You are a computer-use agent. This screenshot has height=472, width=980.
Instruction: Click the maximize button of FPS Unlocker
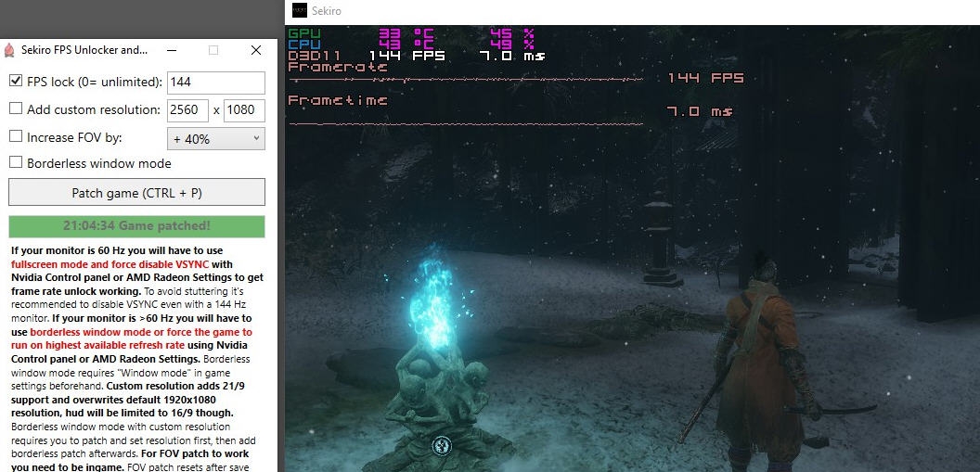click(213, 50)
